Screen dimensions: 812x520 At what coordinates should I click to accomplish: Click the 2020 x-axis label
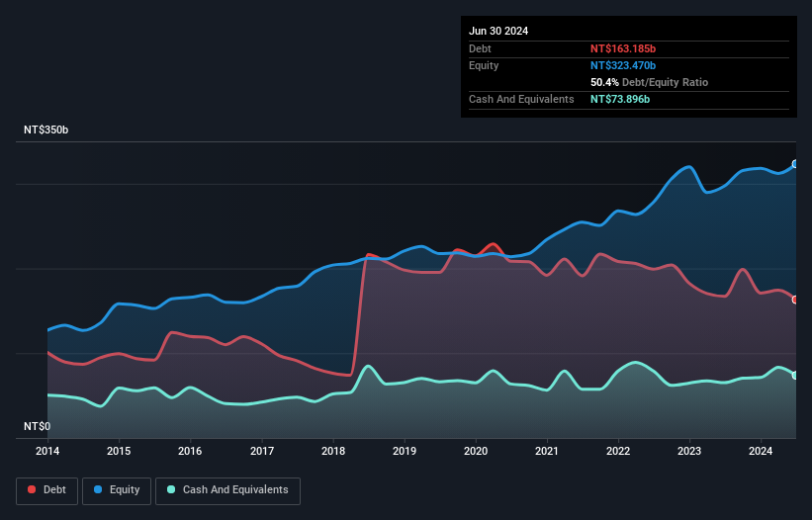coord(476,451)
